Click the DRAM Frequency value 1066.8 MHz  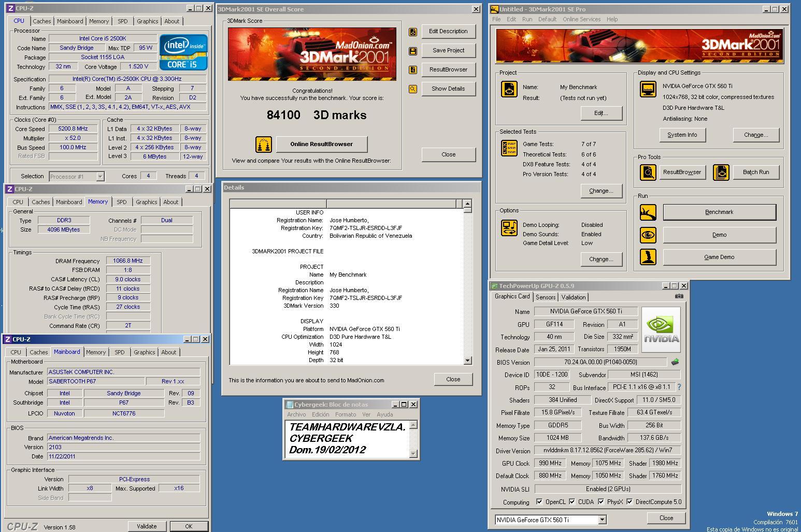coord(128,261)
